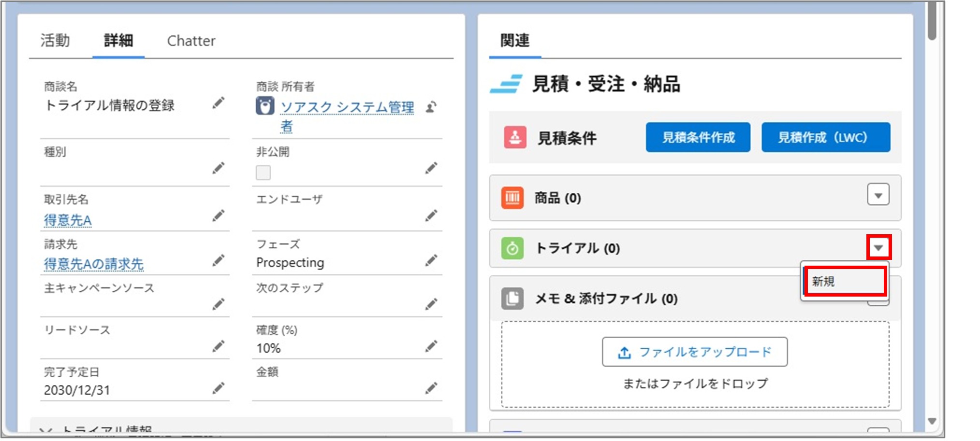The height and width of the screenshot is (441, 980).
Task: Click the pencil icon to edit 商談名
Action: [219, 103]
